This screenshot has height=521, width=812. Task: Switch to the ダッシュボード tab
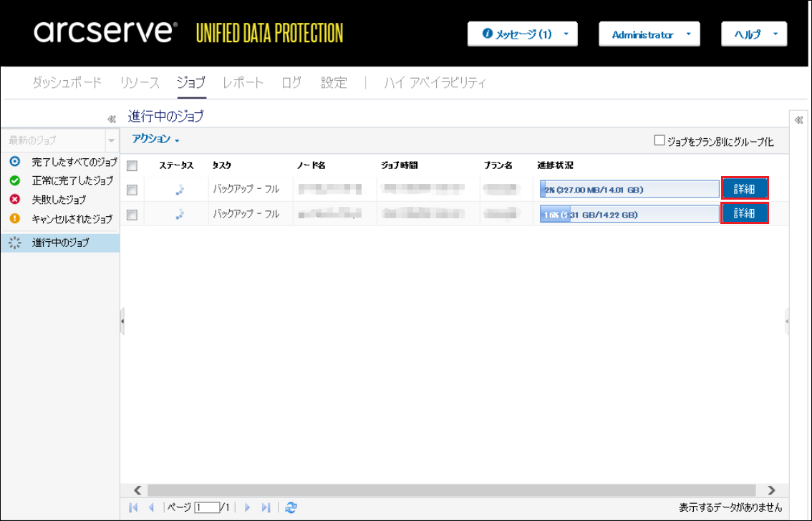point(67,83)
